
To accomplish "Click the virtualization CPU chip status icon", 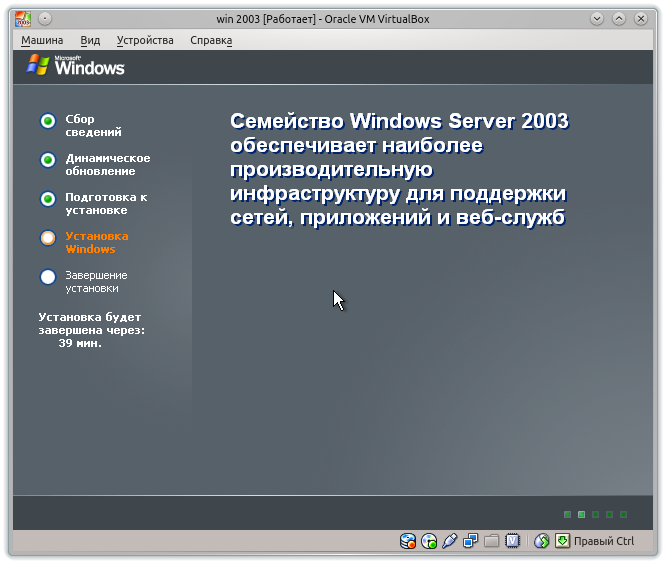I will [513, 541].
